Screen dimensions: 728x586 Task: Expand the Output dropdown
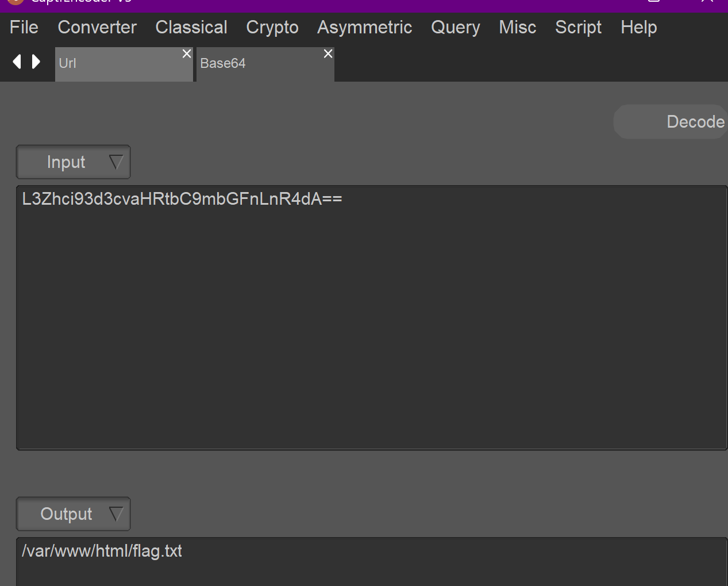(x=74, y=514)
